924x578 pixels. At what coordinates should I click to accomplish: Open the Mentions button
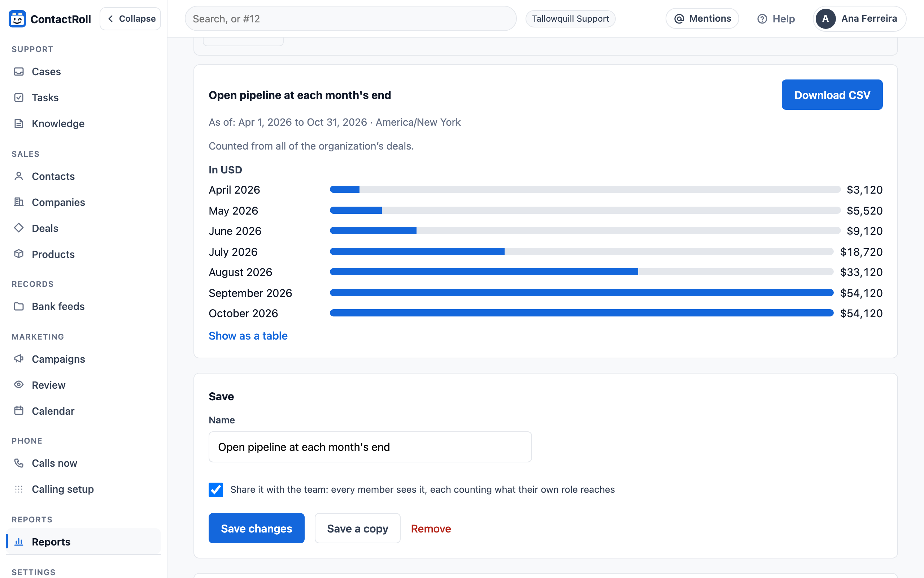(702, 19)
